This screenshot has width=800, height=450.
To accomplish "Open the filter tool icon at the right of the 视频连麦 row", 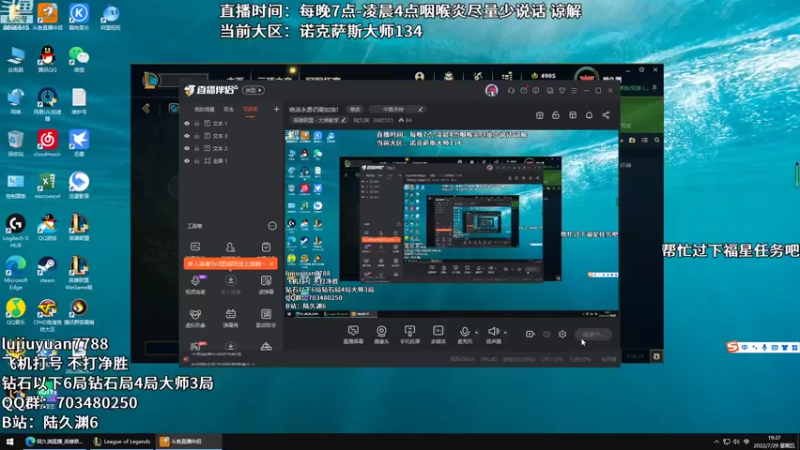I will pyautogui.click(x=266, y=285).
